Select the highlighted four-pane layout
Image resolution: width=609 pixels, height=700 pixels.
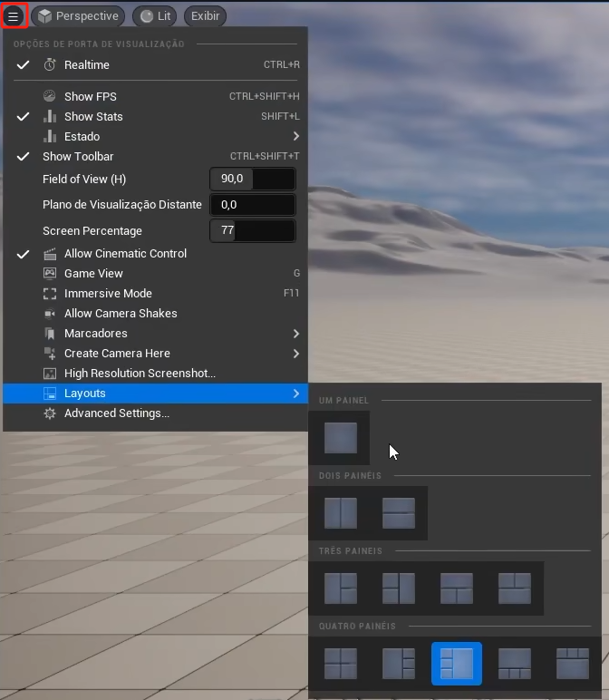point(457,664)
